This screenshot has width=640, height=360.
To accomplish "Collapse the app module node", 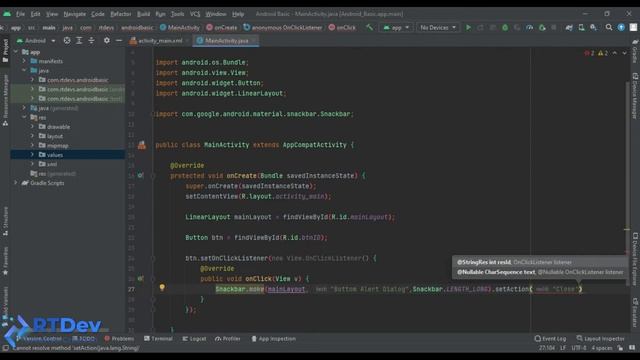I will coord(16,52).
